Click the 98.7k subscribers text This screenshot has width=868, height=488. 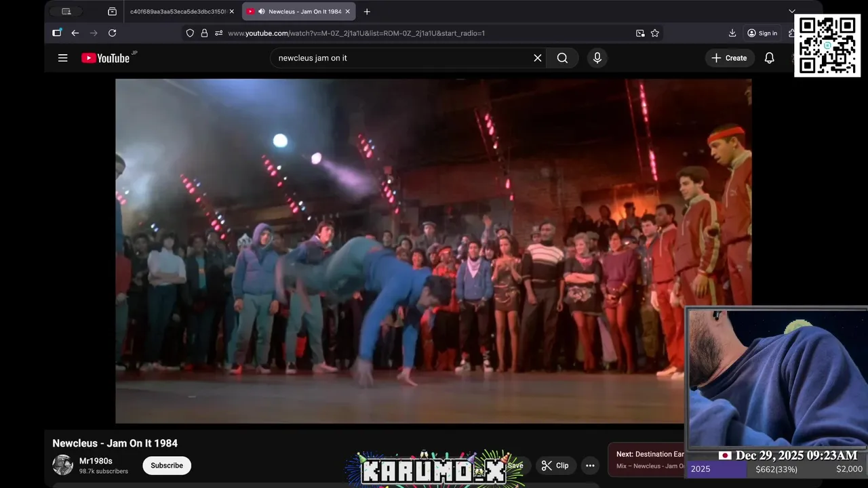pos(104,471)
